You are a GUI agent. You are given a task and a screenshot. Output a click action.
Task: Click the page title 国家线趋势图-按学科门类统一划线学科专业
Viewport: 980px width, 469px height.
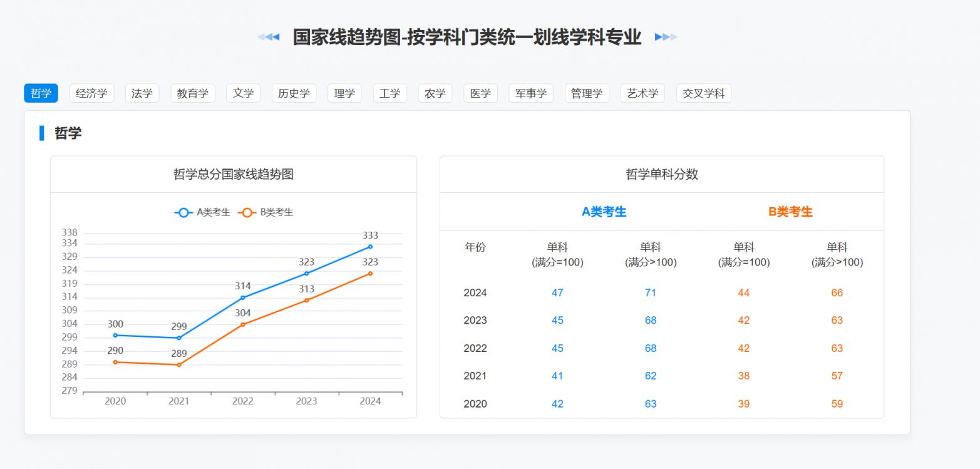pos(467,37)
